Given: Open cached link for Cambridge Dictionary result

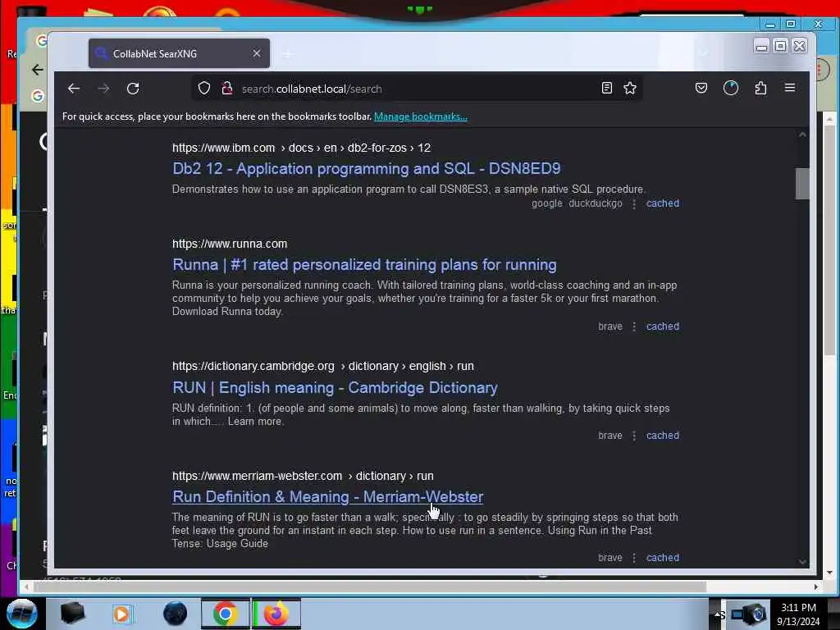Looking at the screenshot, I should tap(663, 436).
